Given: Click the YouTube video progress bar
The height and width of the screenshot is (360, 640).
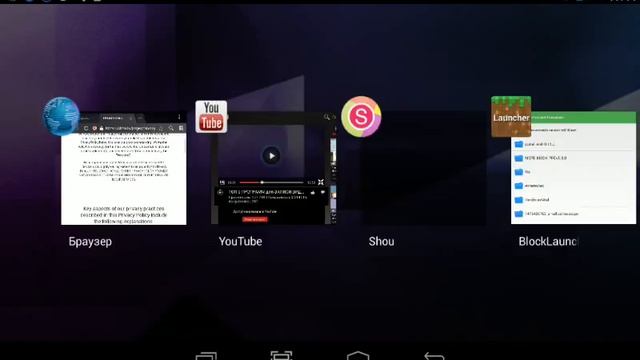Looking at the screenshot, I should point(271,182).
